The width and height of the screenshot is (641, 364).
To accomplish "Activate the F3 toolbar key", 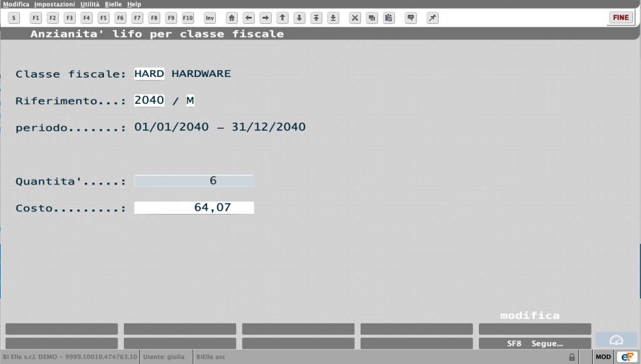I will [69, 18].
